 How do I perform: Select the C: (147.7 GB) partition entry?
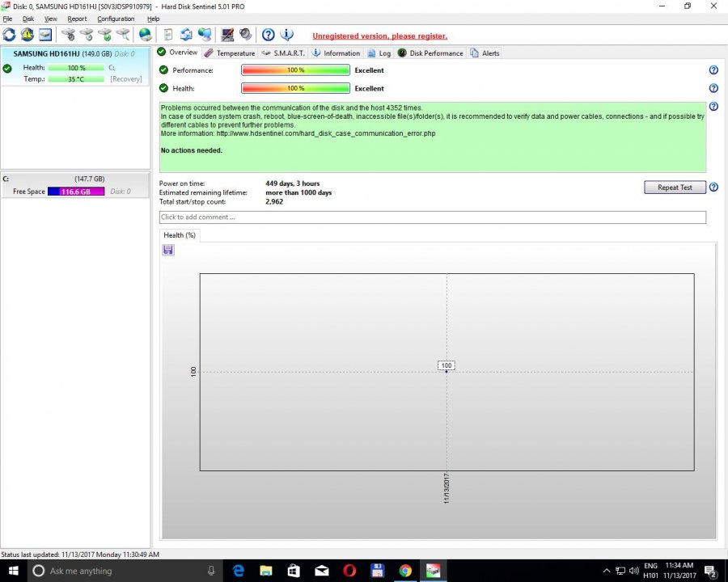[75, 185]
